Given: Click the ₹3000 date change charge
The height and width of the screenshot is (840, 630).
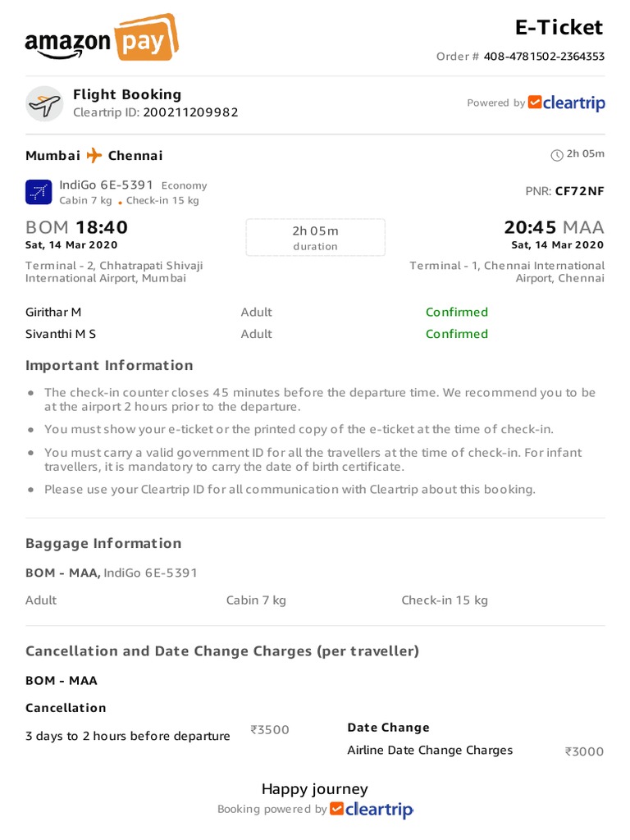Looking at the screenshot, I should coord(584,751).
